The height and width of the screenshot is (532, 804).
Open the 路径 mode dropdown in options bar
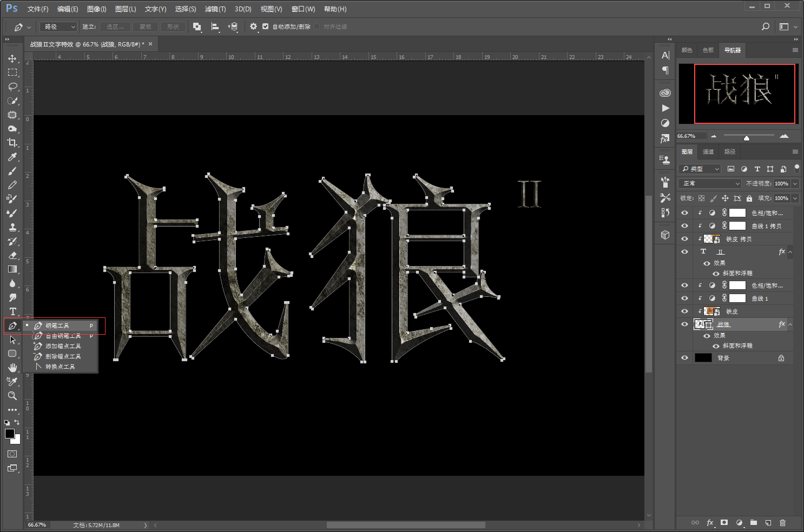point(58,26)
